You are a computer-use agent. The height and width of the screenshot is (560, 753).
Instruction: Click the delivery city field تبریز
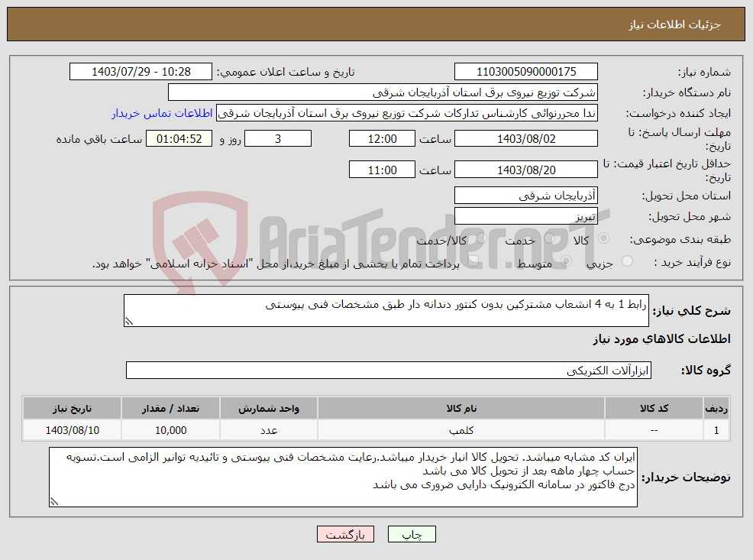coord(526,216)
